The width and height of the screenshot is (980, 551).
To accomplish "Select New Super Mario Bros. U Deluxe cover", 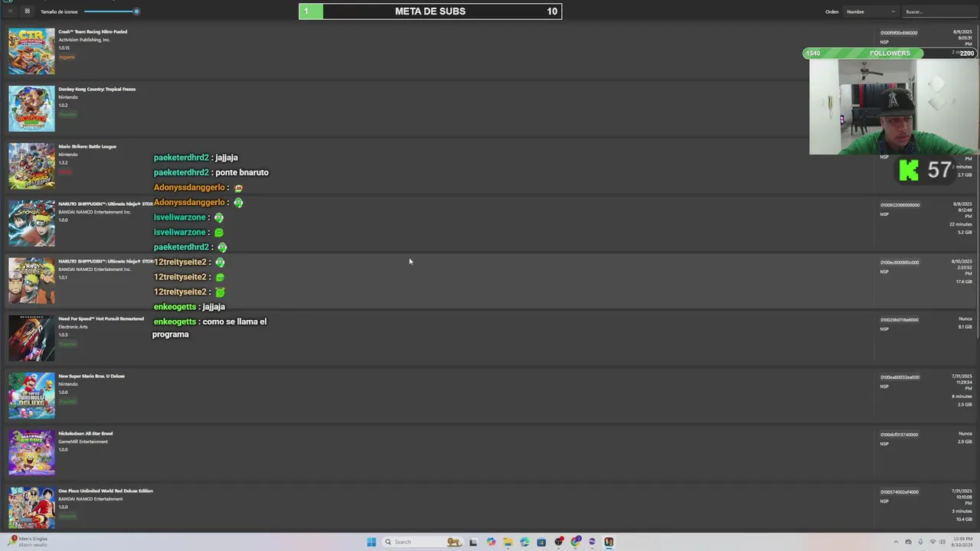I will coord(31,396).
